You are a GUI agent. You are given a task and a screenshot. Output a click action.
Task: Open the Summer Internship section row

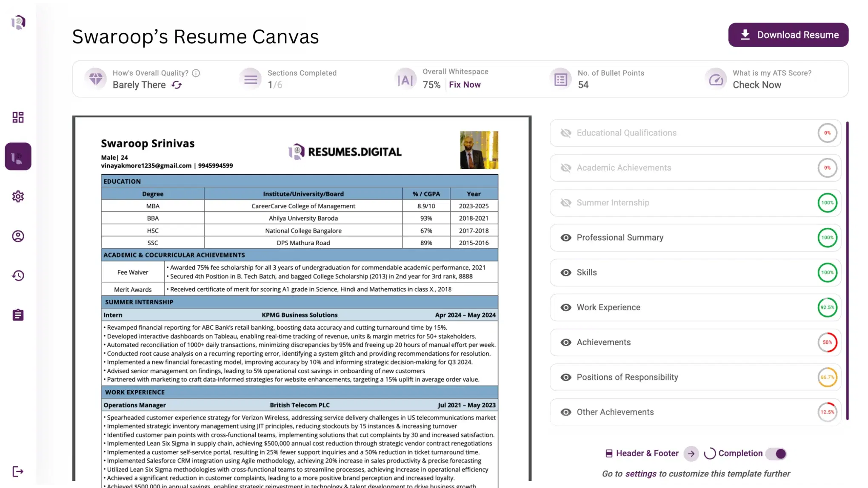695,203
